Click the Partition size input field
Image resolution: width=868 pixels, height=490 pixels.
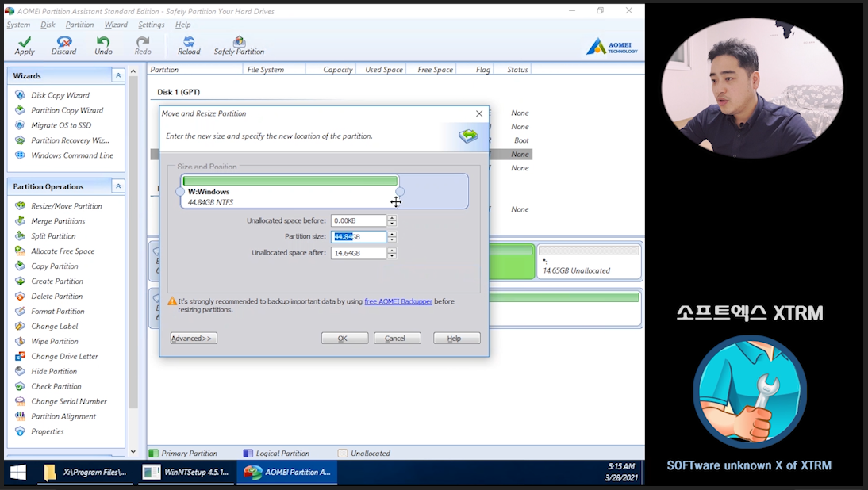[358, 237]
